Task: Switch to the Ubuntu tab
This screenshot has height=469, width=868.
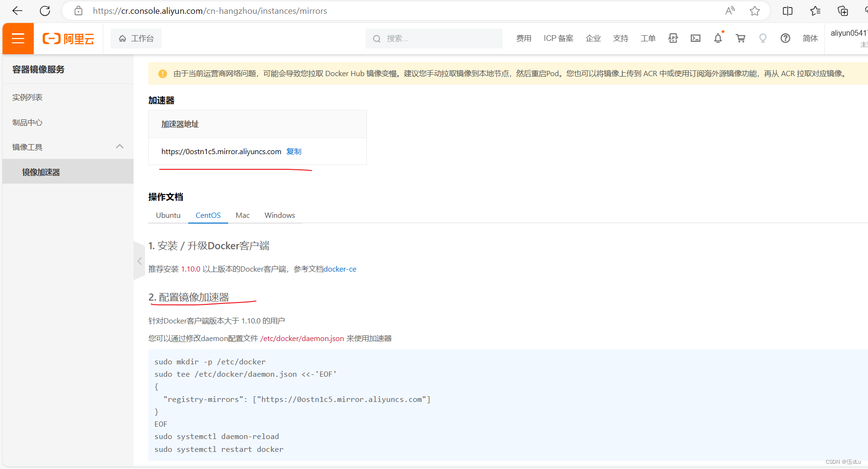Action: tap(168, 215)
